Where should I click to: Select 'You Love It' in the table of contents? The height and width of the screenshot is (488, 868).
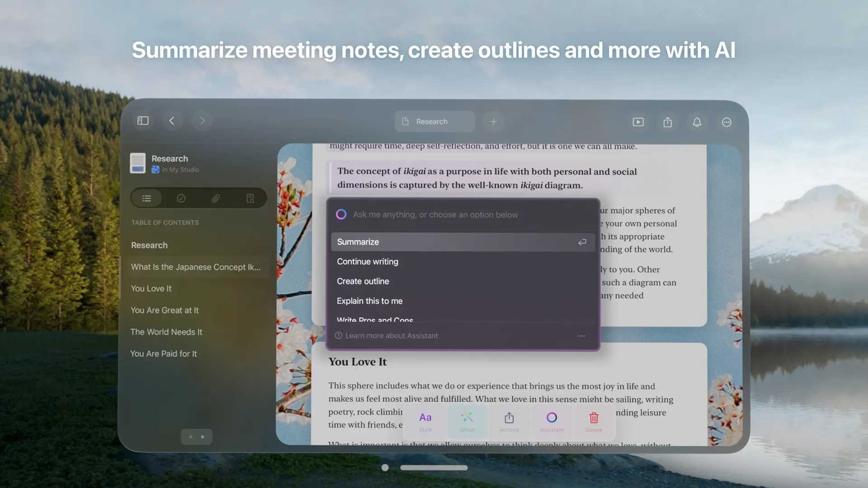151,288
